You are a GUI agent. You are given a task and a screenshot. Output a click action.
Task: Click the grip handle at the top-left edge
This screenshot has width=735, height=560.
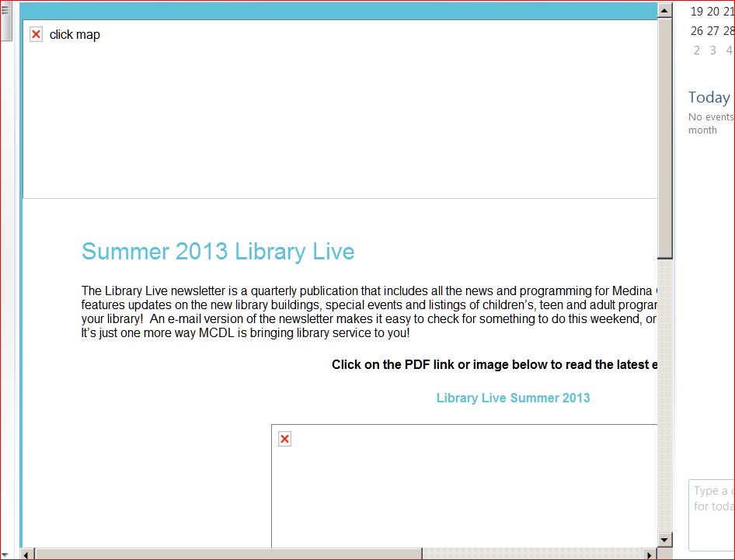point(5,10)
